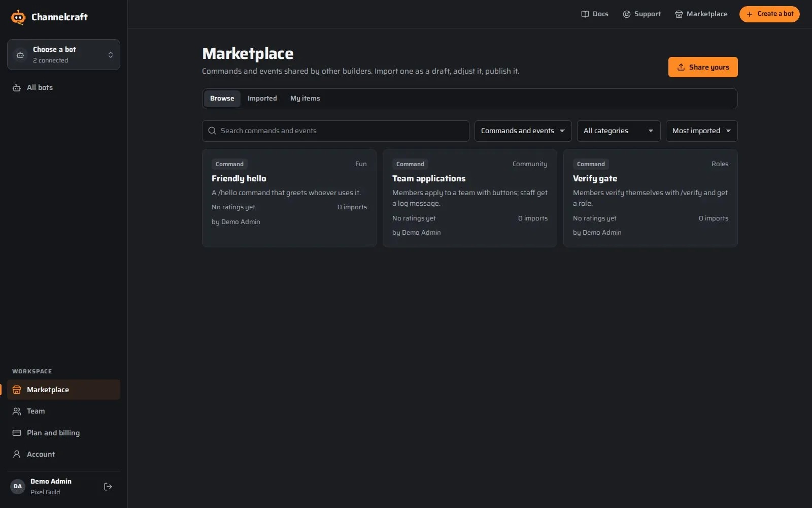The image size is (812, 508).
Task: Click the Roles category label on Verify gate
Action: (720, 164)
